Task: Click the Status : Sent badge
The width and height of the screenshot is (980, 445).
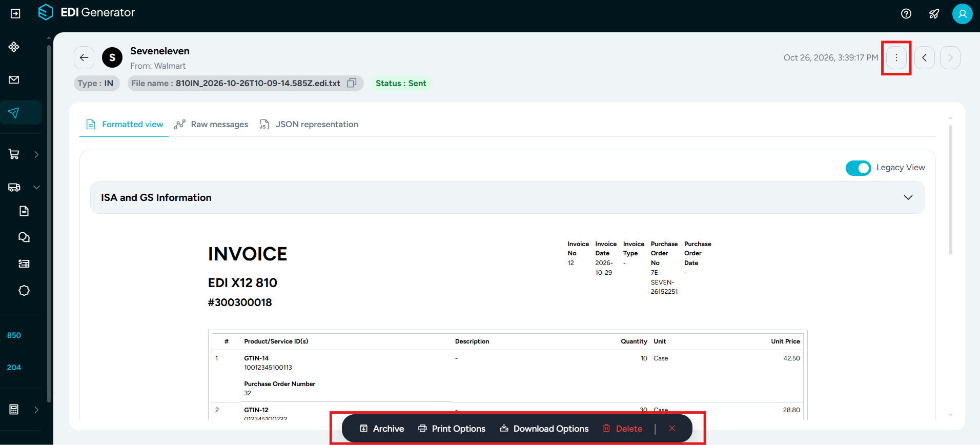Action: 401,83
